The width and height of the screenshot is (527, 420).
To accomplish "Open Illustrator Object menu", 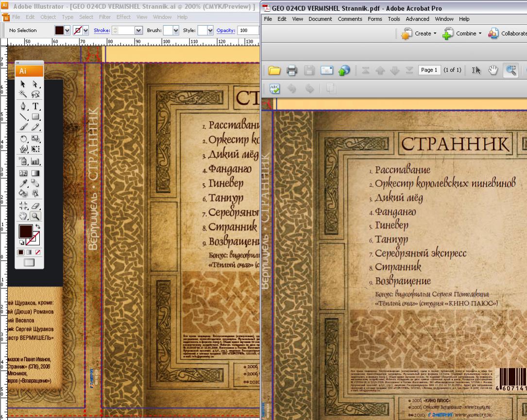I will tap(48, 17).
